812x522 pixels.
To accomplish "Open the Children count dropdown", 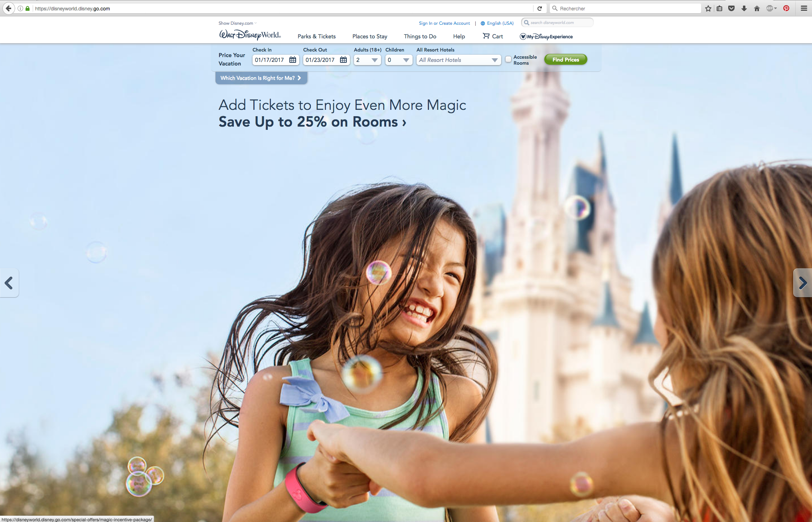I will [399, 60].
